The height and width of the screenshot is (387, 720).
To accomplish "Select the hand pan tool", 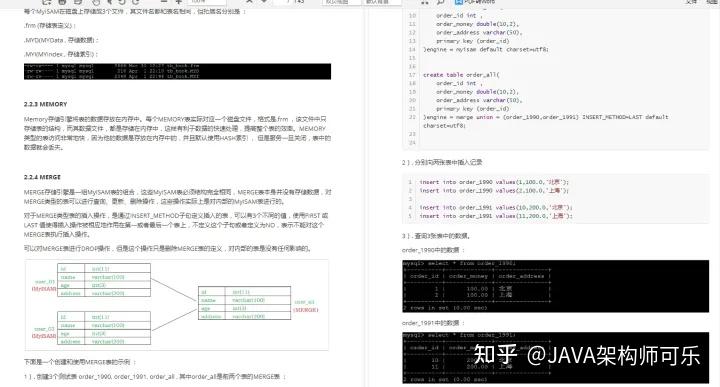I will [x=96, y=2].
